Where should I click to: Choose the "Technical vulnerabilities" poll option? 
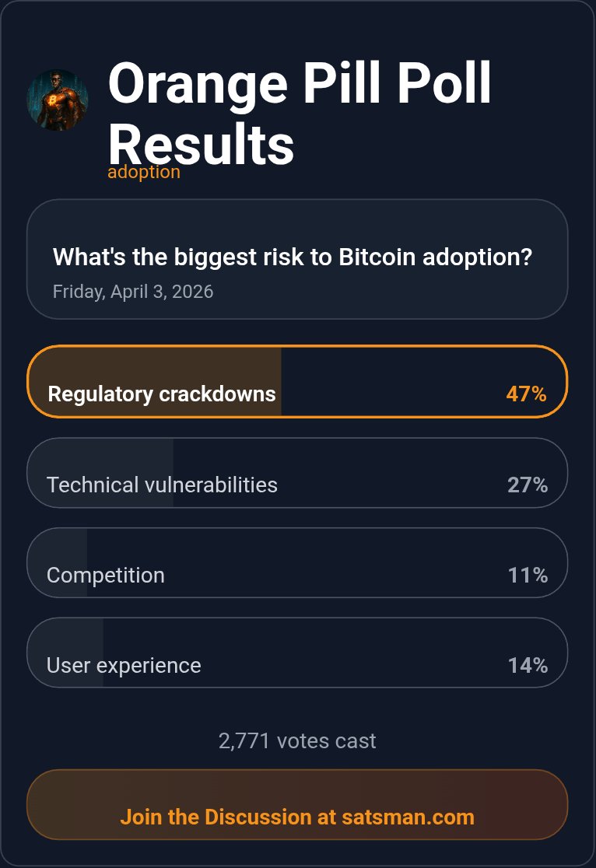162,485
